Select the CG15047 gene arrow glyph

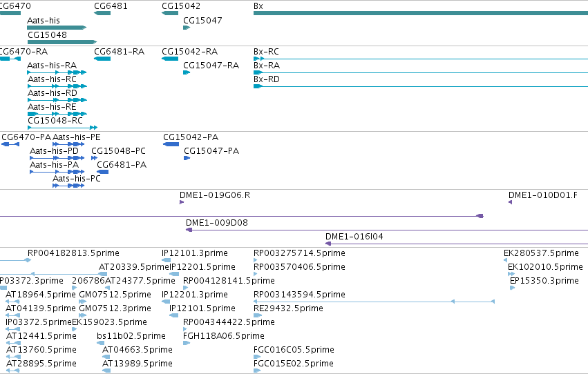pyautogui.click(x=187, y=28)
